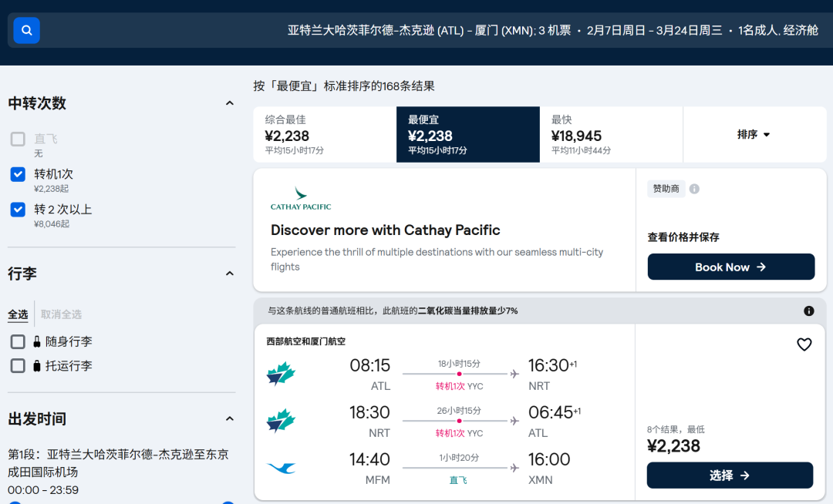Switch to the 最快 tab
This screenshot has width=833, height=504.
611,135
